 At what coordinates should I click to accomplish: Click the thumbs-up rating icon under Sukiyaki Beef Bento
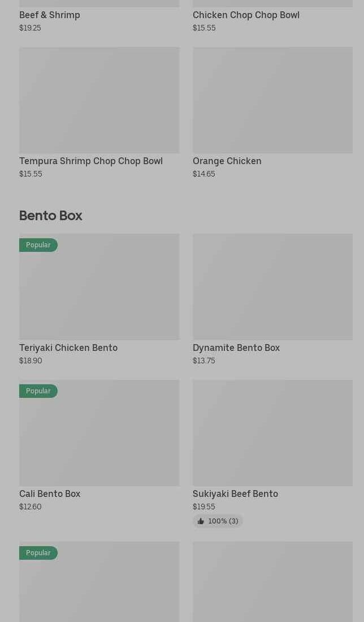pyautogui.click(x=201, y=521)
